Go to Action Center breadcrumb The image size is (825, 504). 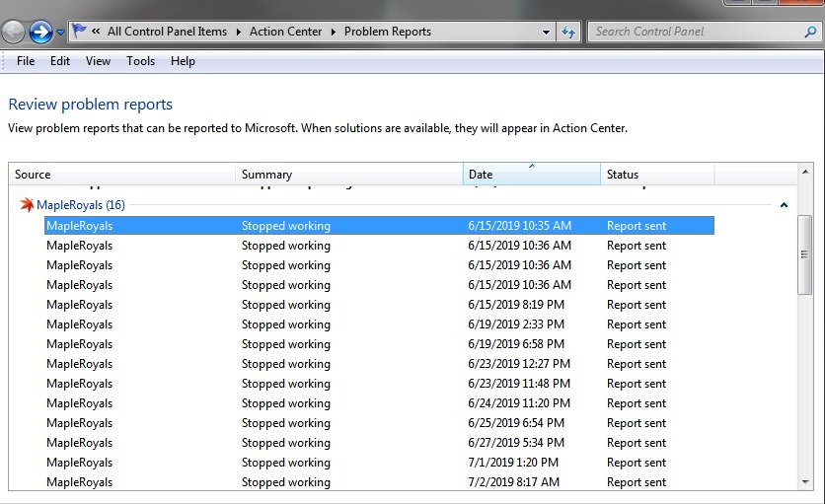pos(286,32)
